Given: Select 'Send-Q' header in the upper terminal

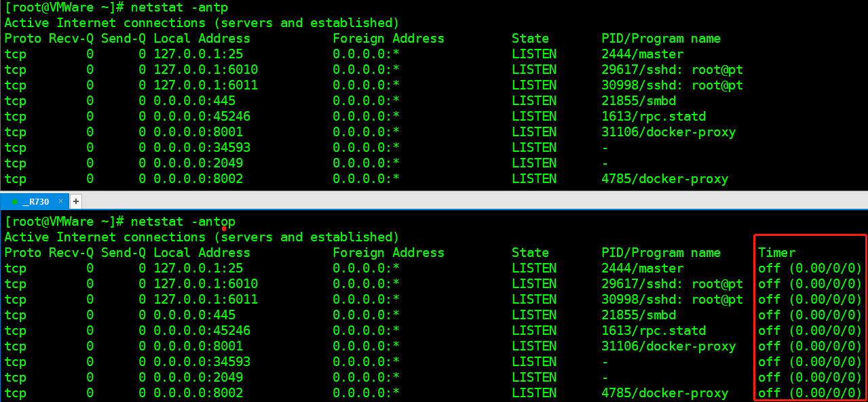Looking at the screenshot, I should pos(124,39).
